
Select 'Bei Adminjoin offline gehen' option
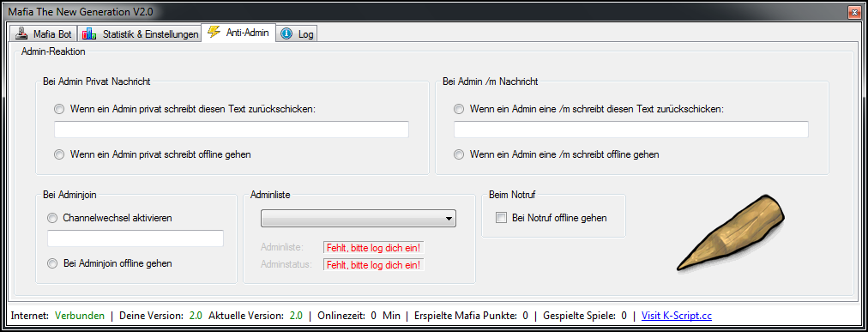click(x=52, y=264)
